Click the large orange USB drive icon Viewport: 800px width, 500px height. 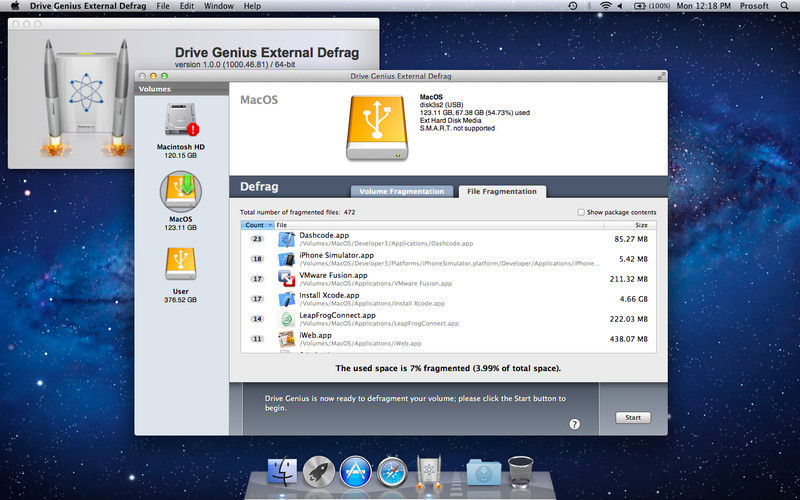pos(377,128)
